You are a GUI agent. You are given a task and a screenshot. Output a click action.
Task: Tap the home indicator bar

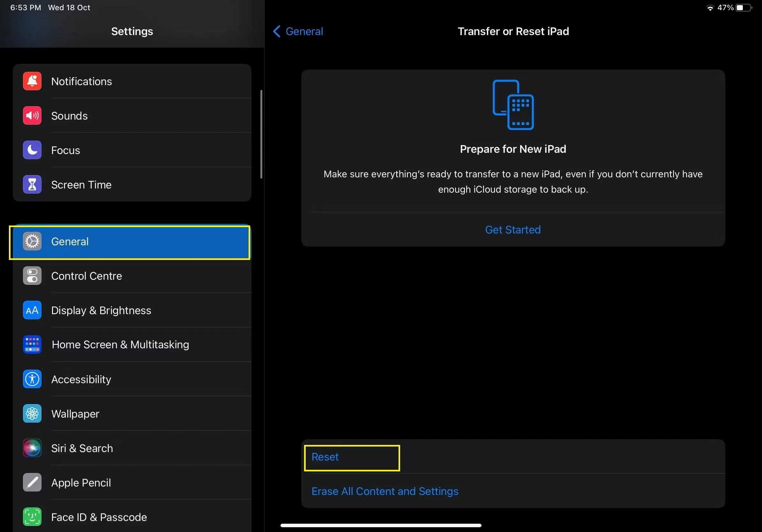coord(381,525)
